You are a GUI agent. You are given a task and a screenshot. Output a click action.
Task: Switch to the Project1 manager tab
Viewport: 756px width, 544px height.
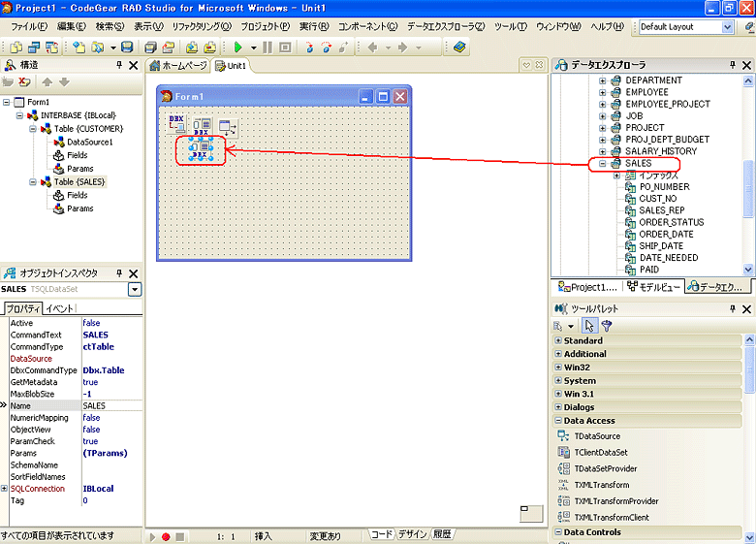(587, 287)
